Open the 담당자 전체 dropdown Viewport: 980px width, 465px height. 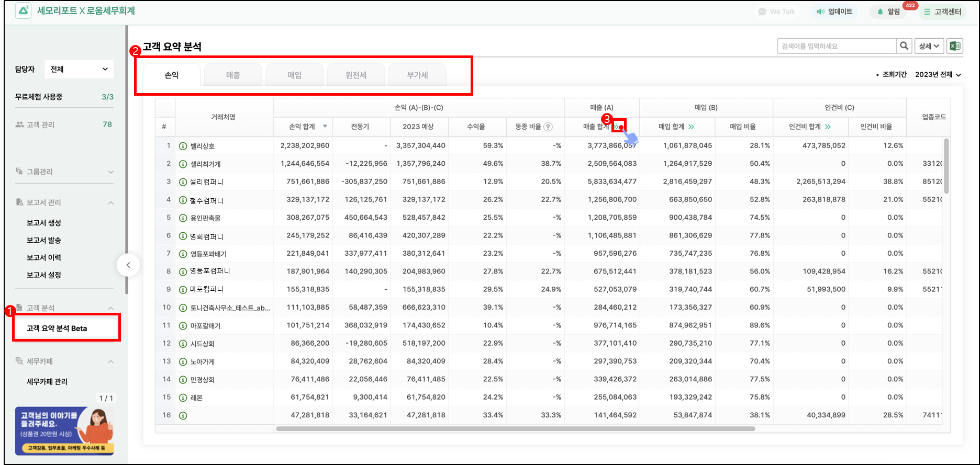(79, 69)
